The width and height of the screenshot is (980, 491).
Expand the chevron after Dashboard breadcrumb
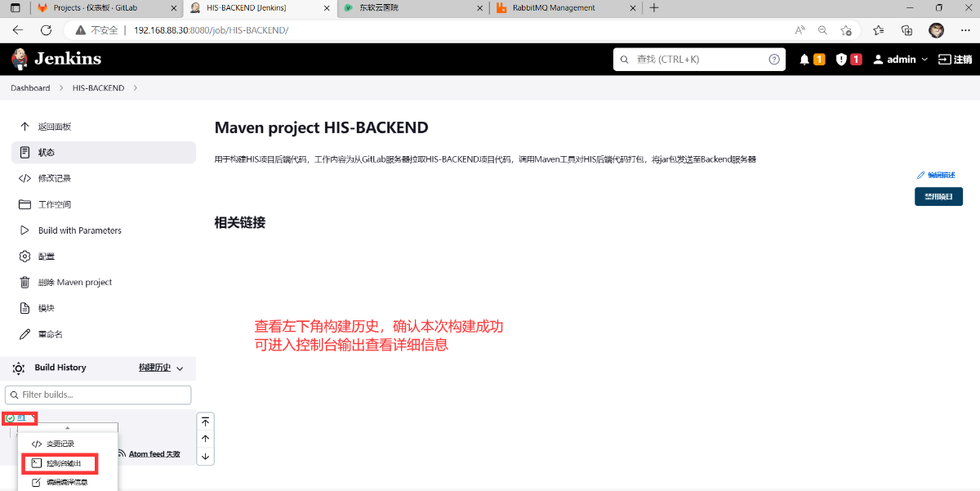pos(60,87)
